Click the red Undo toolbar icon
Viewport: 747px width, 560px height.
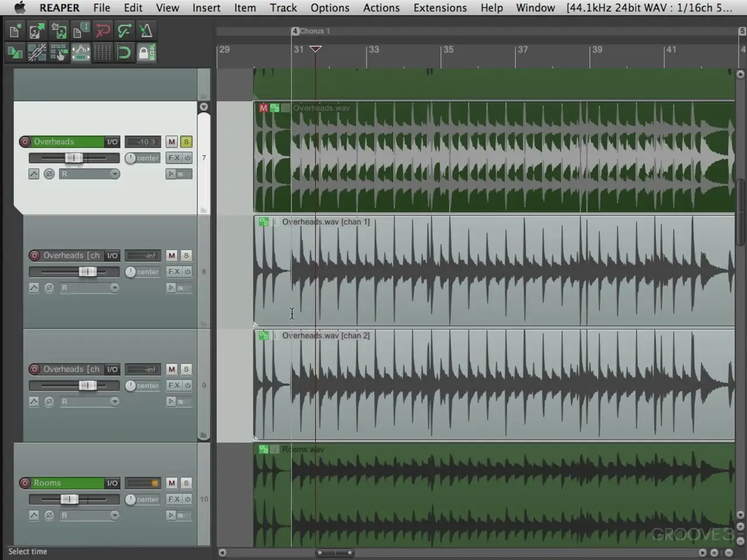(103, 31)
